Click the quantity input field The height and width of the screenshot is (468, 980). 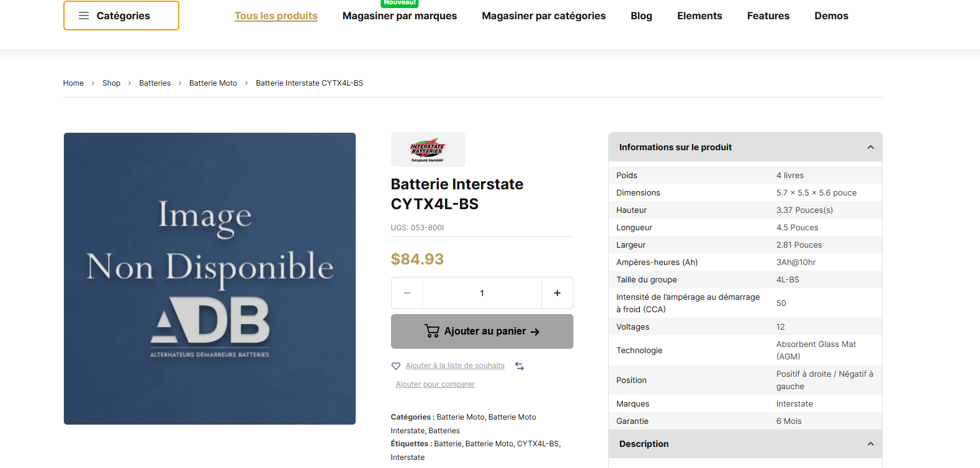click(x=482, y=293)
